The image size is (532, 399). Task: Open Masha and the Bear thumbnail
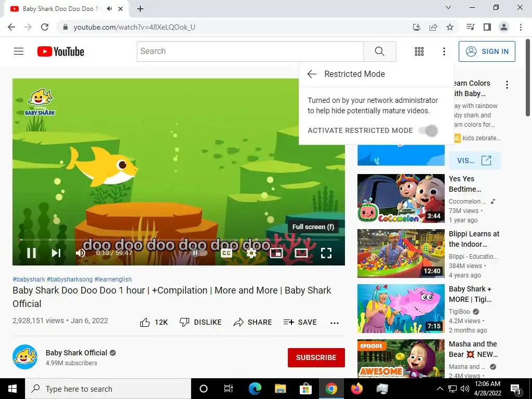[x=401, y=358]
